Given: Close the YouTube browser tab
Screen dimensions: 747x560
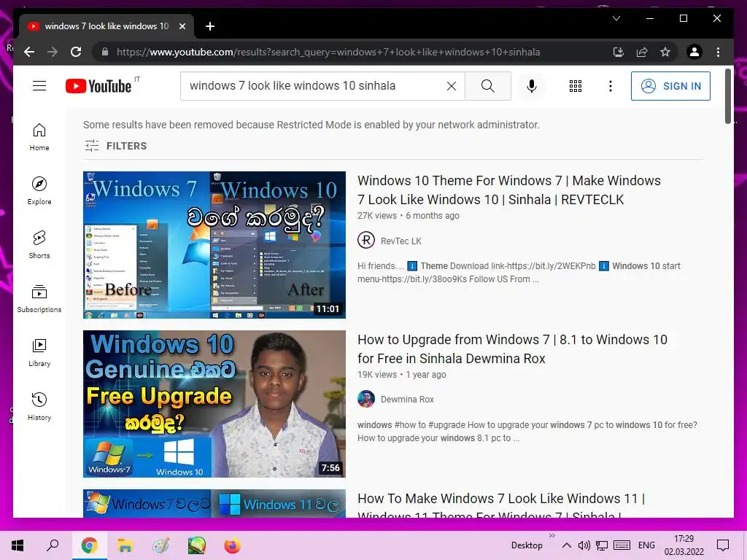Looking at the screenshot, I should tap(182, 26).
